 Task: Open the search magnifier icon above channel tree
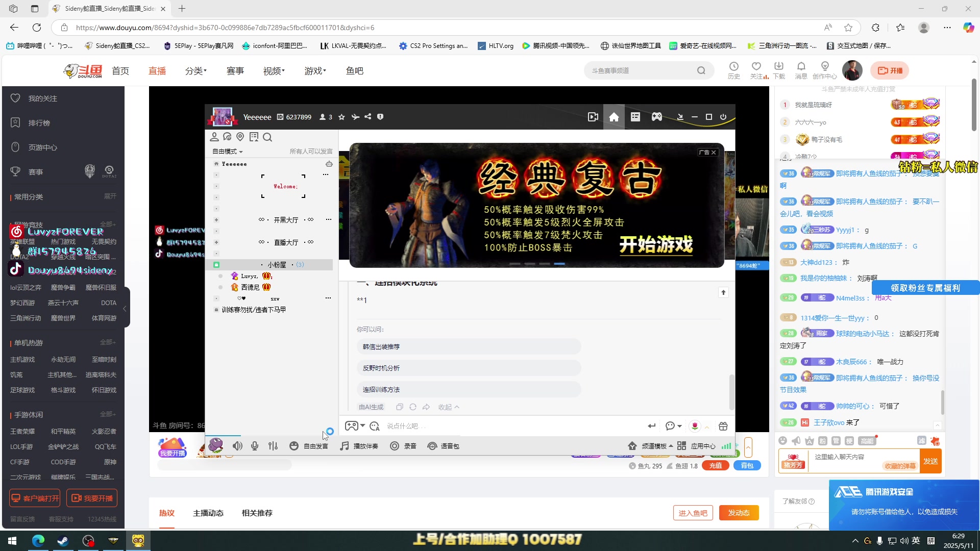pyautogui.click(x=267, y=137)
